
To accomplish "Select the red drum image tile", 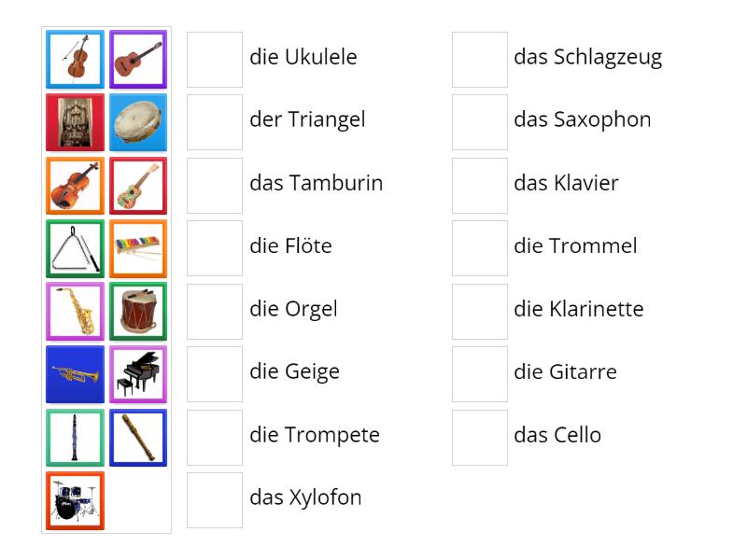I will (x=137, y=311).
